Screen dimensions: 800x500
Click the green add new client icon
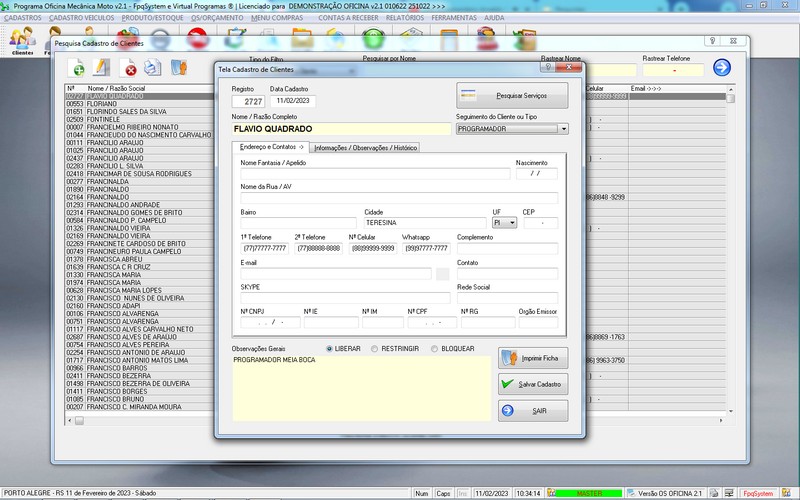(x=77, y=68)
